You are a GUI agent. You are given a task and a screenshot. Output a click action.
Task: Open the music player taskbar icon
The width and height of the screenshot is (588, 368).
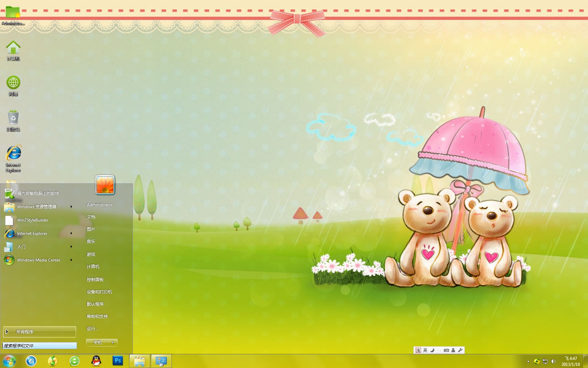pyautogui.click(x=53, y=361)
